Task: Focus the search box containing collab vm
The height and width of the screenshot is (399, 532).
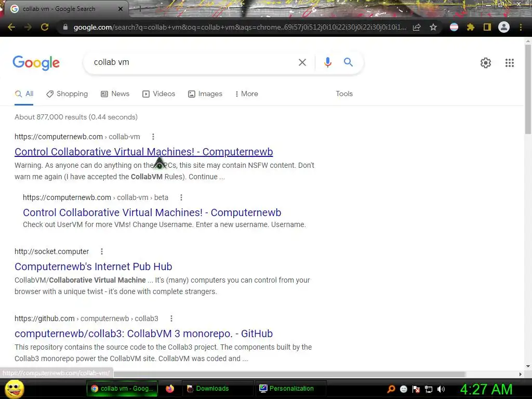Action: 192,62
